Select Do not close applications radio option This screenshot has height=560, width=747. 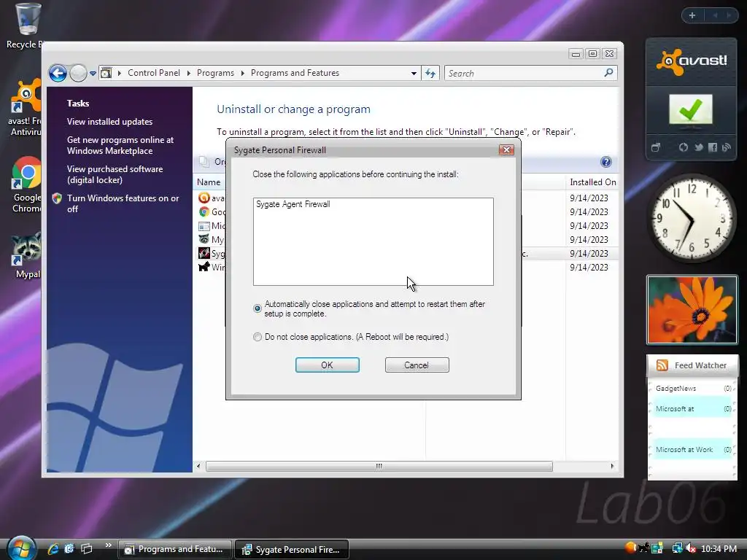[x=258, y=337]
